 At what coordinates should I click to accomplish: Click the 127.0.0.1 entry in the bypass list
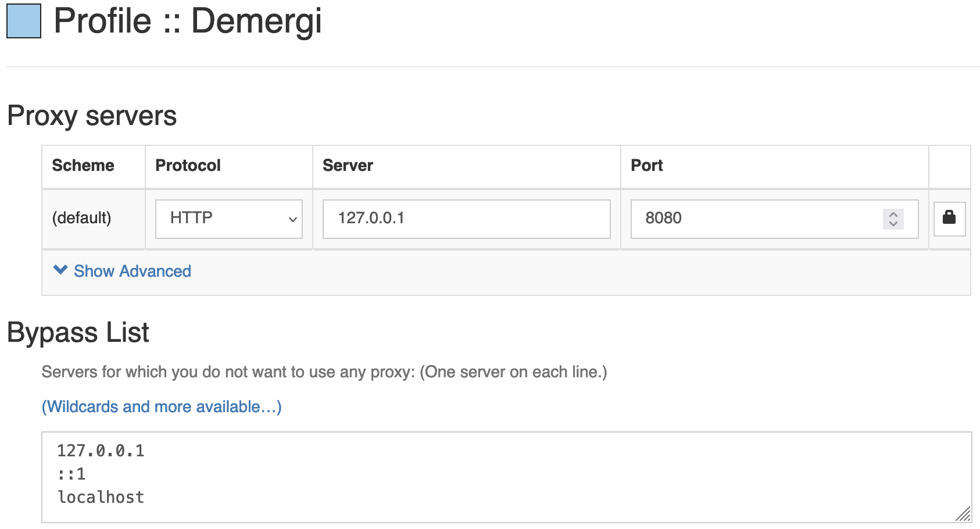click(101, 451)
